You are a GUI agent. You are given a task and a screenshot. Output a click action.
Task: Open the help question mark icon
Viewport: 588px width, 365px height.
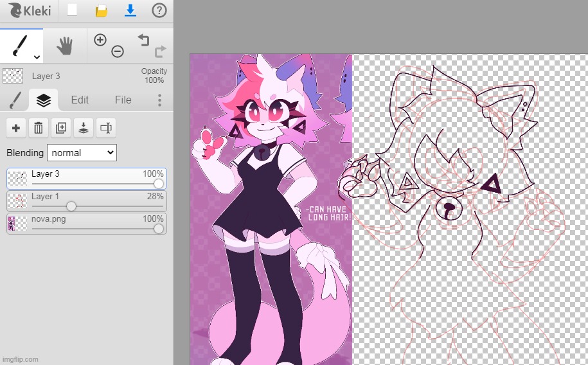pos(159,10)
